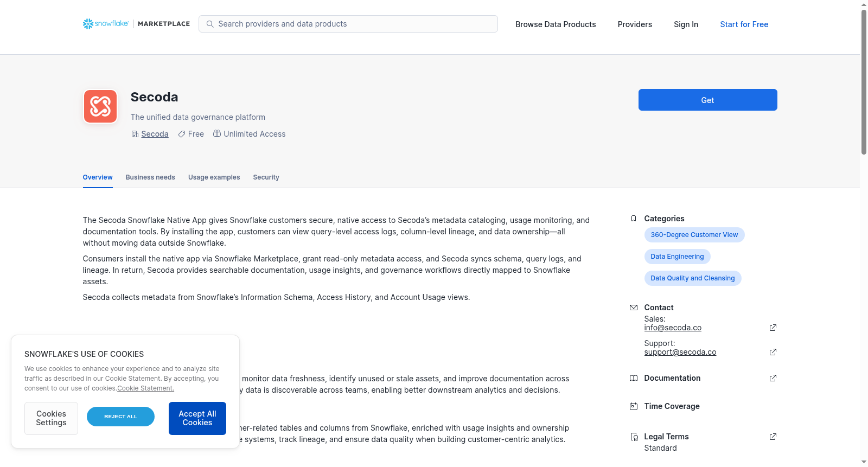Click the Secoda product title
This screenshot has height=467, width=868.
point(154,97)
